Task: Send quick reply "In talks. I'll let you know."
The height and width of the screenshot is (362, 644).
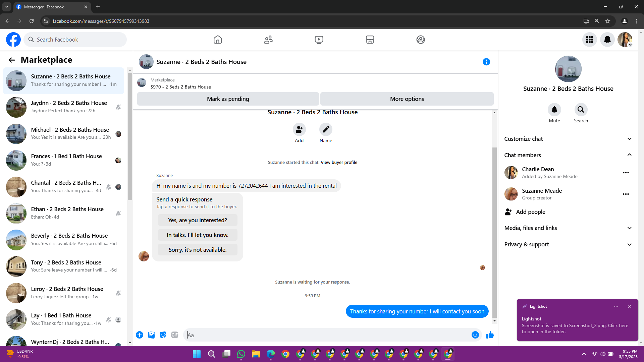Action: tap(198, 235)
